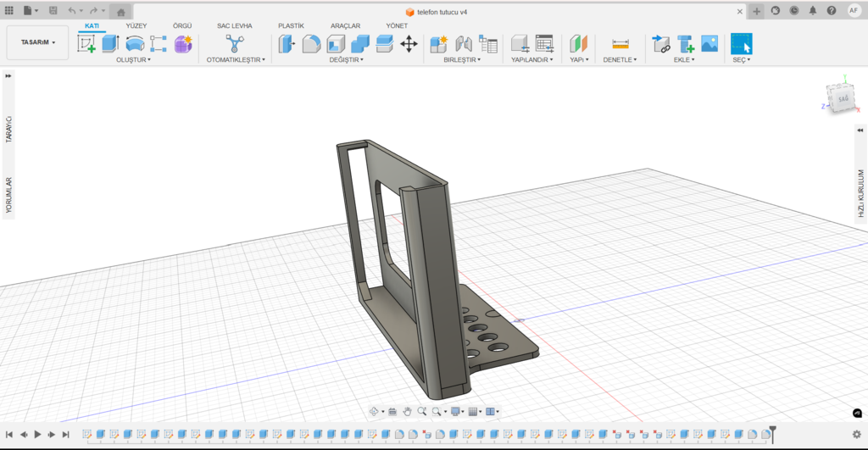Screen dimensions: 868x450
Task: Select the Pan hand tool
Action: click(408, 411)
